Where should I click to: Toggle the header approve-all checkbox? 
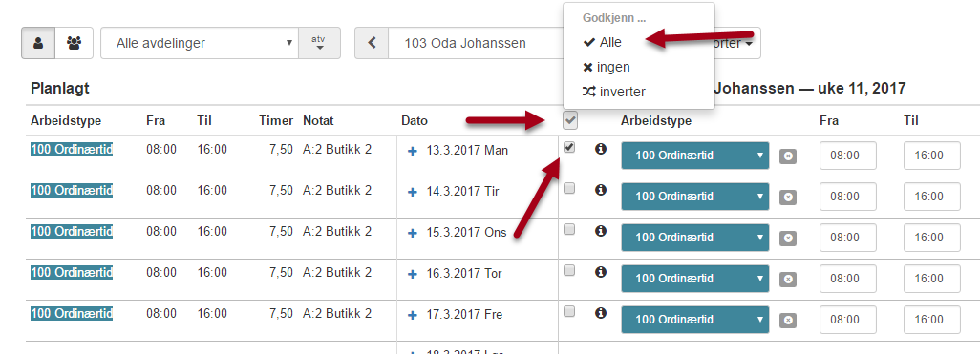tap(570, 120)
